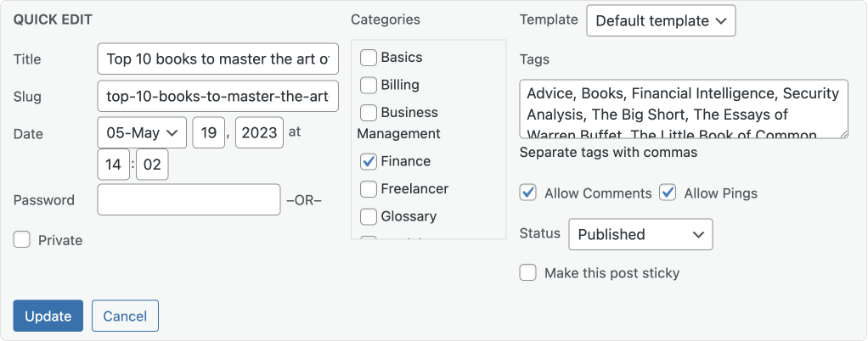868x341 pixels.
Task: Select the Password input box
Action: coord(189,199)
